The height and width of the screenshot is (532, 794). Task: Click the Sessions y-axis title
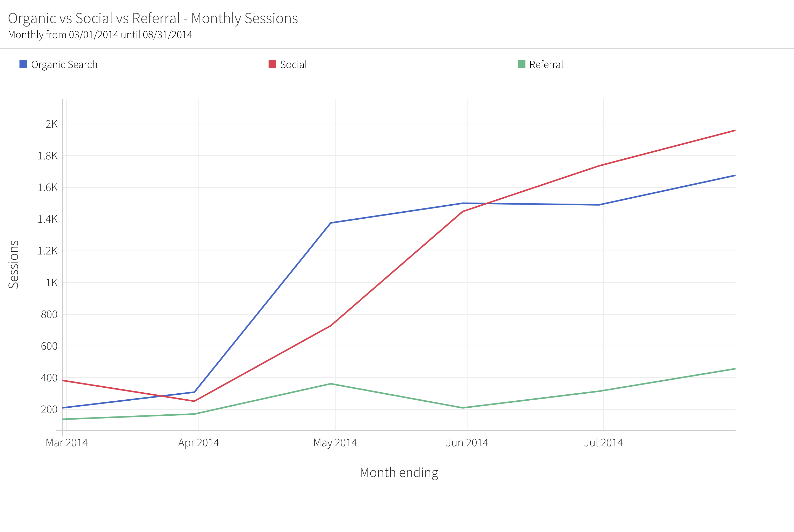[14, 264]
